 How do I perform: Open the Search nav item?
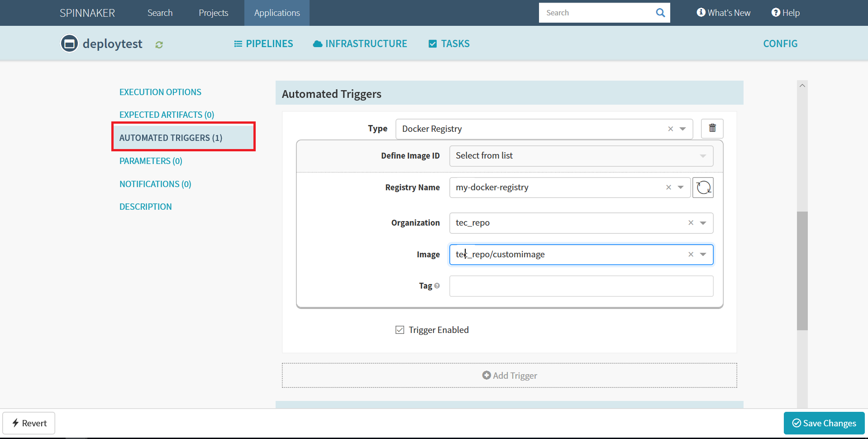coord(160,13)
